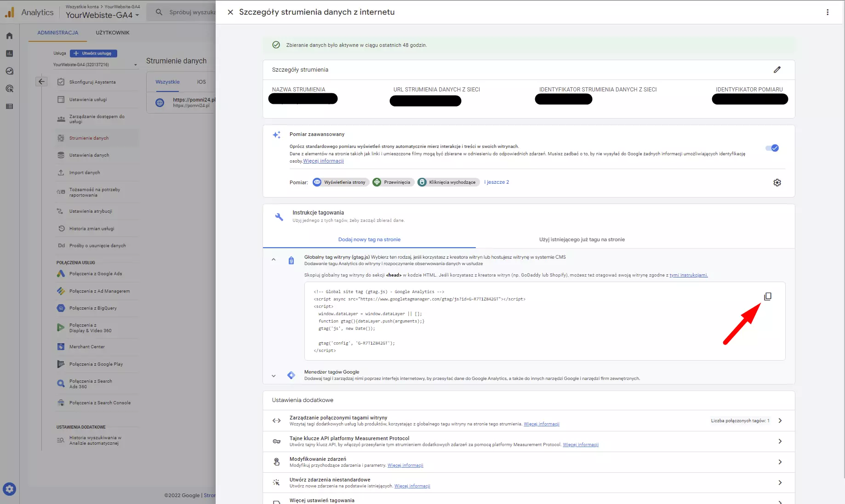Switch to ADMINISTRACJA tab

click(x=58, y=33)
